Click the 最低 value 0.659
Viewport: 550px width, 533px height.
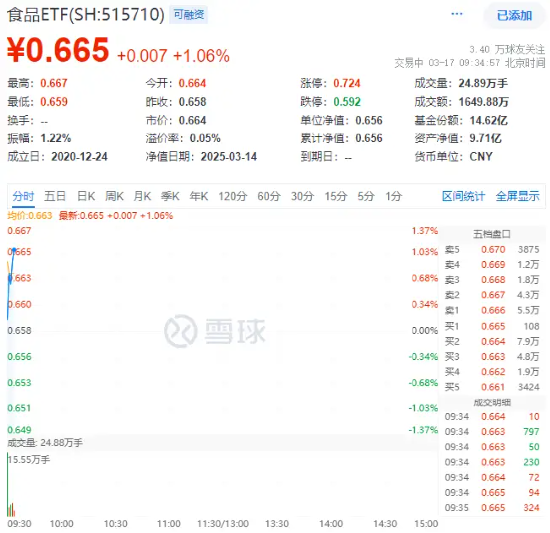[x=54, y=102]
